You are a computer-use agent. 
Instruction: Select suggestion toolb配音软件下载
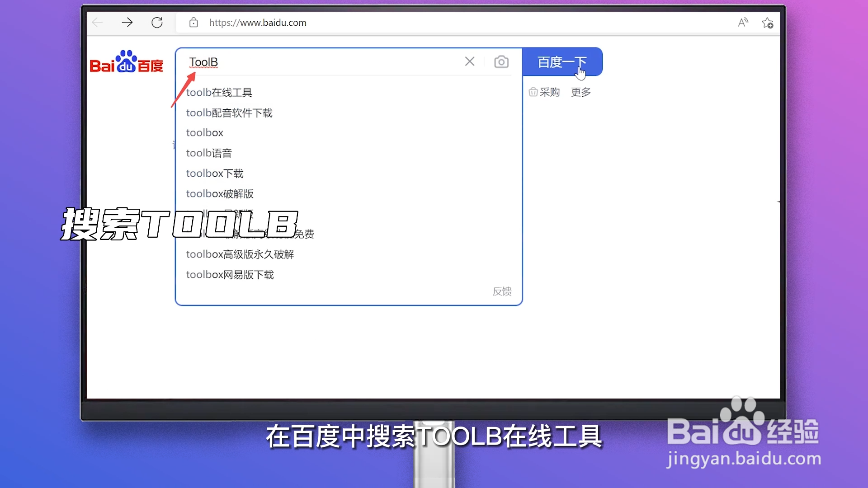[x=229, y=113]
